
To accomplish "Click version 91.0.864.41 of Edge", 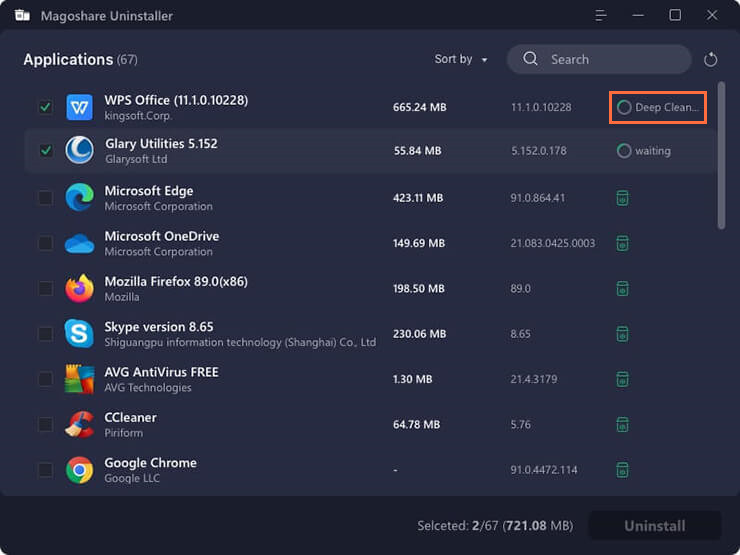I will coord(538,198).
